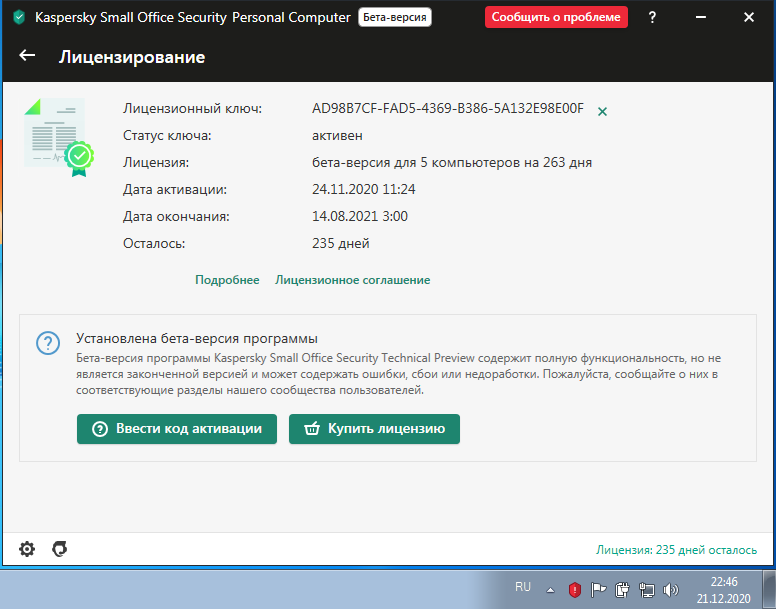Select the license key value text

(x=448, y=108)
